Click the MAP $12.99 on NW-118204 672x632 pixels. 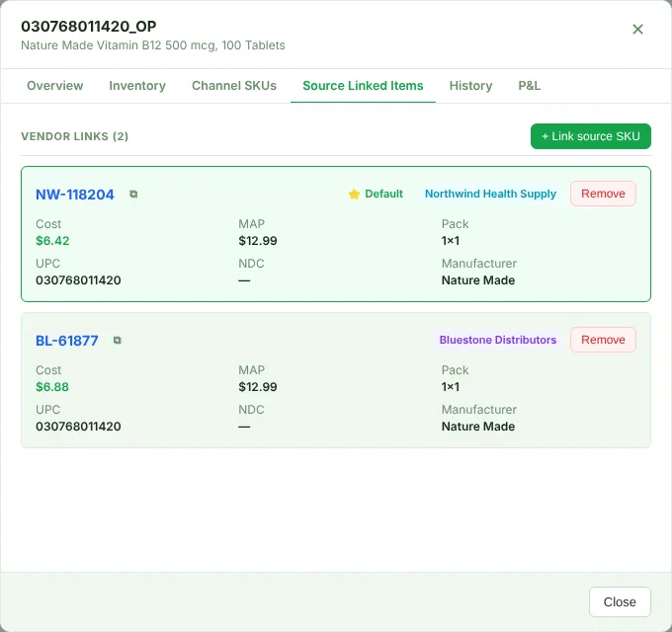pyautogui.click(x=258, y=241)
